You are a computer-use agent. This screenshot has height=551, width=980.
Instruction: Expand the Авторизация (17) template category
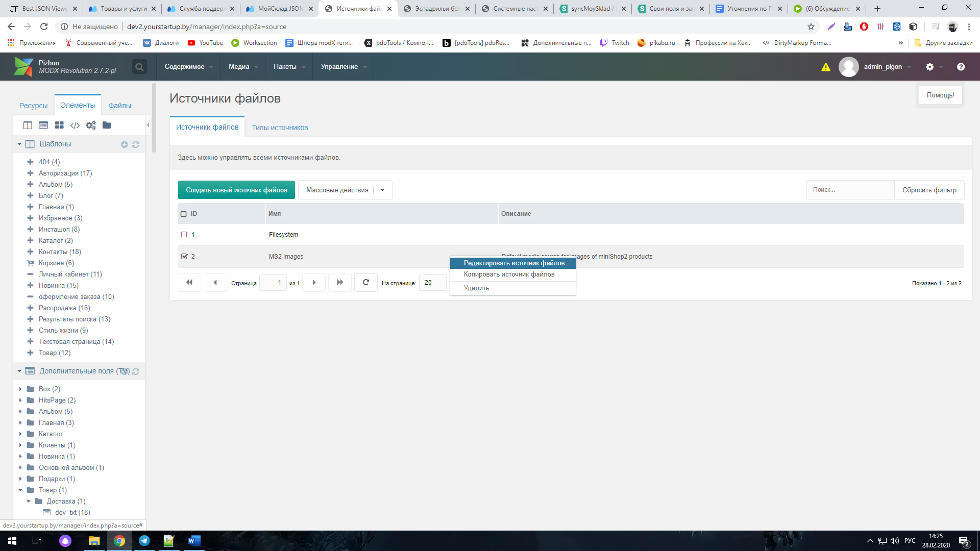(x=30, y=173)
